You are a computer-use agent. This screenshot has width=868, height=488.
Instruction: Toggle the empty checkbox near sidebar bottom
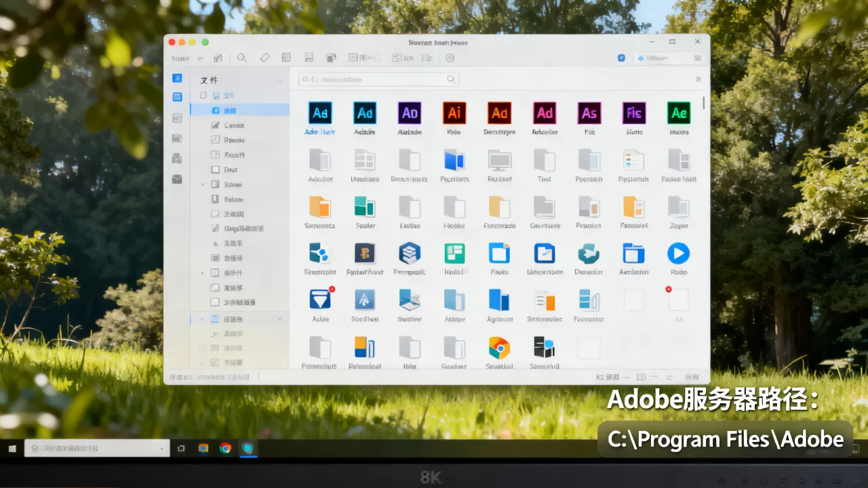tap(215, 302)
